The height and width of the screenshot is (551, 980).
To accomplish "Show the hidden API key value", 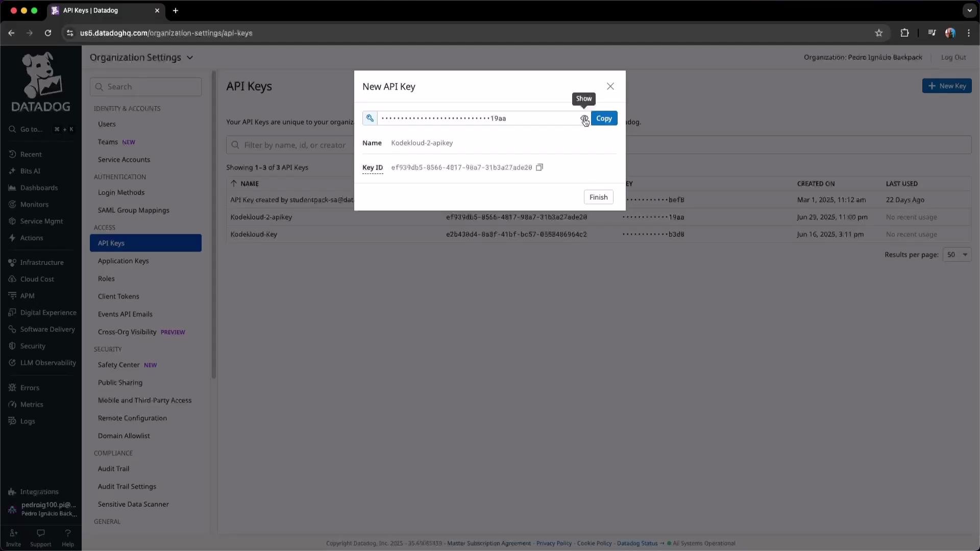I will [x=584, y=118].
